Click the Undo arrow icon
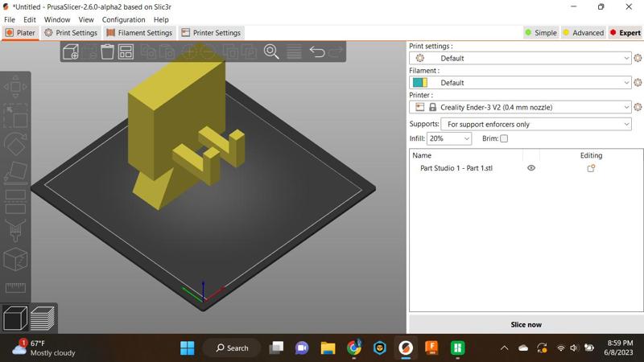This screenshot has width=644, height=362. point(317,51)
